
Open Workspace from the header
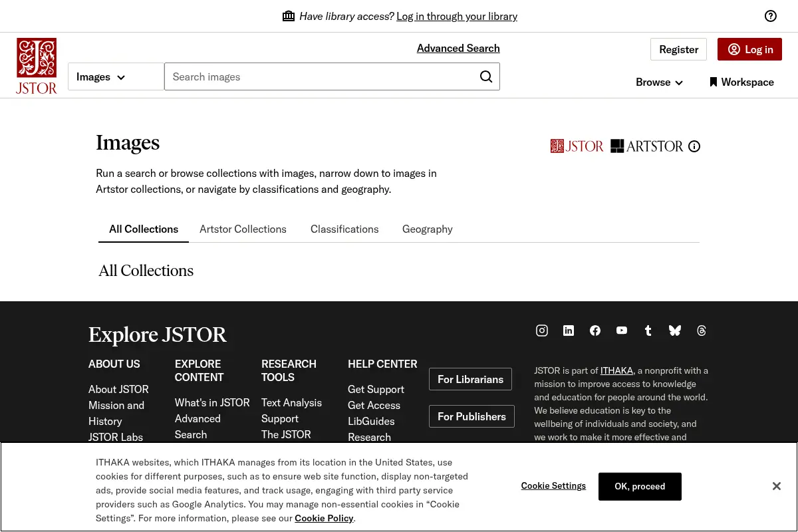[x=741, y=82]
